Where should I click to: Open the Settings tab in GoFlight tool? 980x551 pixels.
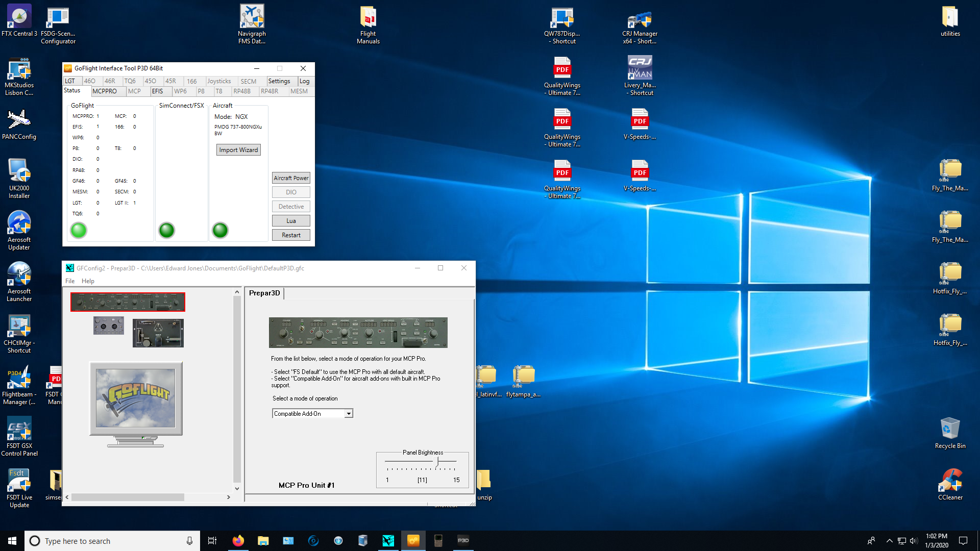279,81
